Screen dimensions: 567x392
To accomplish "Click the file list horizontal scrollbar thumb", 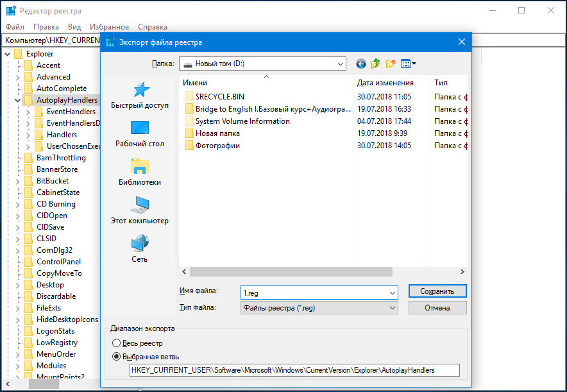I will tap(291, 271).
